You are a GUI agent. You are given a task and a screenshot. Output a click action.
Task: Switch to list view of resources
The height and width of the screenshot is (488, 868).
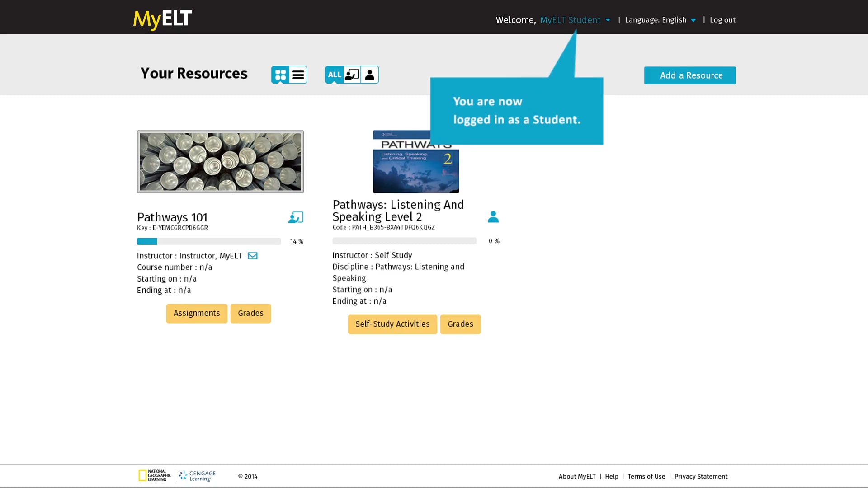coord(298,75)
